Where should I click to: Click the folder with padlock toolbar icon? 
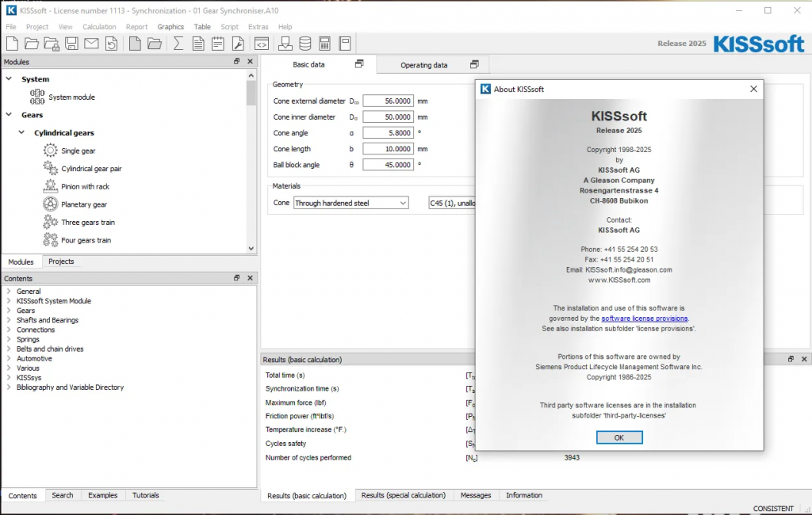click(52, 44)
